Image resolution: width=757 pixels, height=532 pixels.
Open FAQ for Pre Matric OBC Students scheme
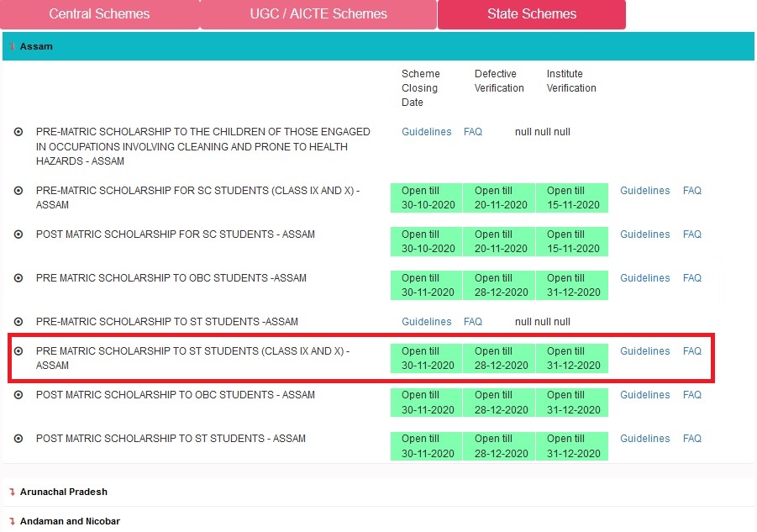pyautogui.click(x=691, y=278)
